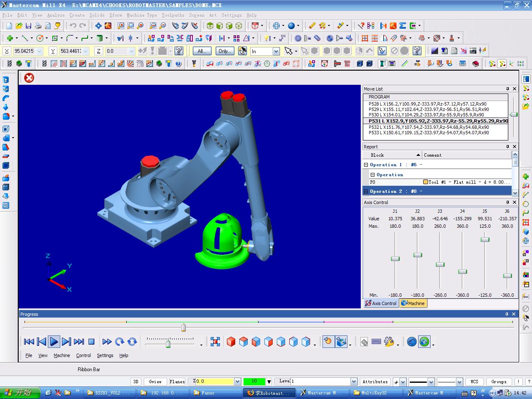Click the fast forward button
Screen dimensions: 532x399
tap(107, 342)
